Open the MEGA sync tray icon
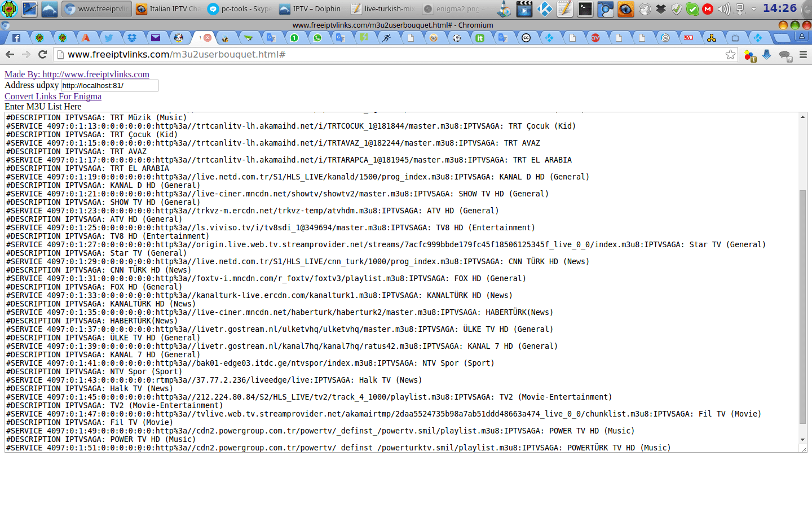Viewport: 812px width, 508px height. [x=708, y=9]
